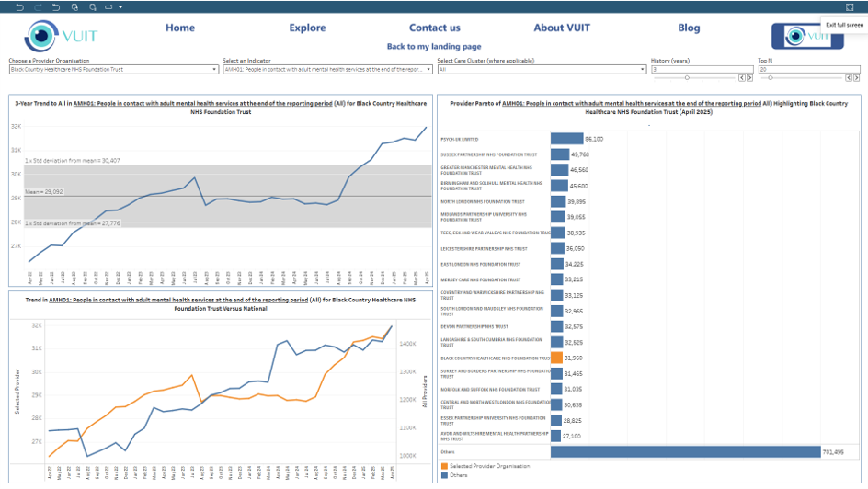Click the VUIT eye logo at top left
868x489 pixels.
pos(41,36)
